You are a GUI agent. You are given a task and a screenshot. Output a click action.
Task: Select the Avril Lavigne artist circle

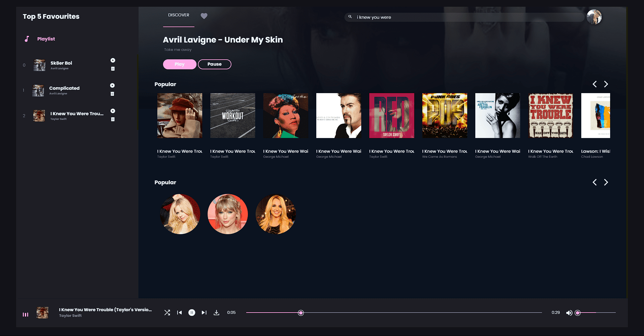click(x=180, y=214)
